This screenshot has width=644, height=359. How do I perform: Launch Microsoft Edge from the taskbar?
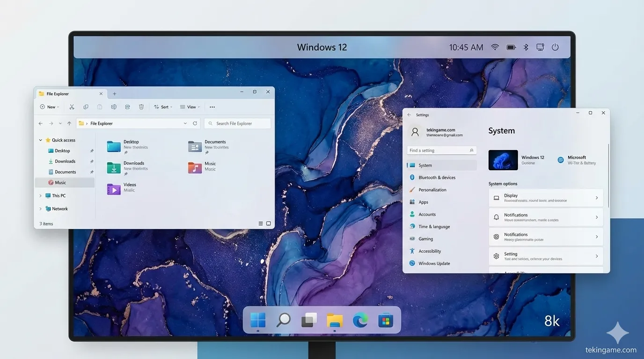360,320
